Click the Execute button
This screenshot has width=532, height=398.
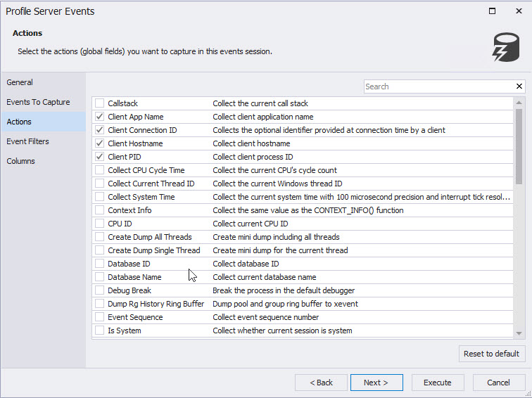click(437, 383)
